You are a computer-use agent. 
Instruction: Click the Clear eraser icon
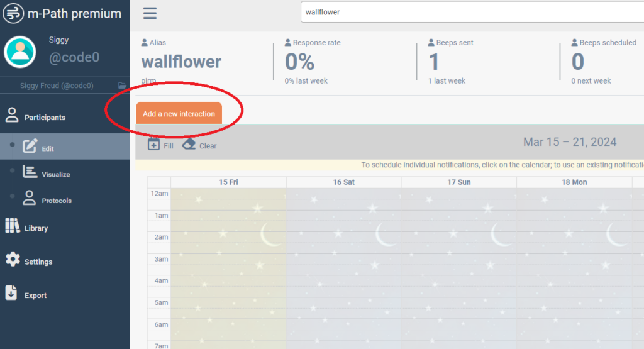point(189,145)
